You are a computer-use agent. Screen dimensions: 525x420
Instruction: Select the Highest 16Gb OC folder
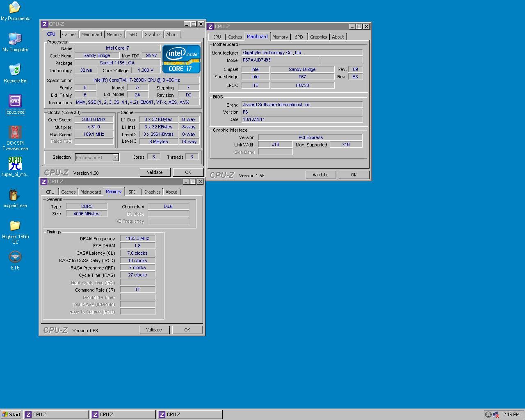coord(15,232)
